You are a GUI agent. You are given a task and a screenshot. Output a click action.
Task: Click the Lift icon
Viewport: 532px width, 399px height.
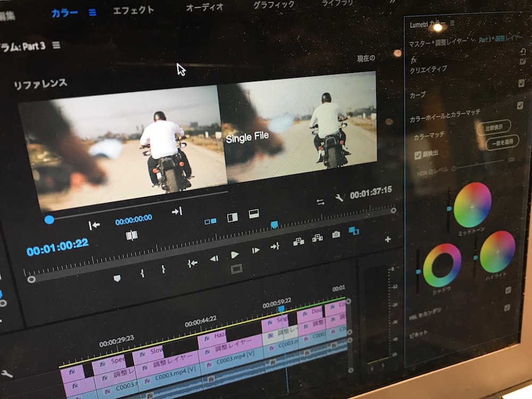pos(298,242)
